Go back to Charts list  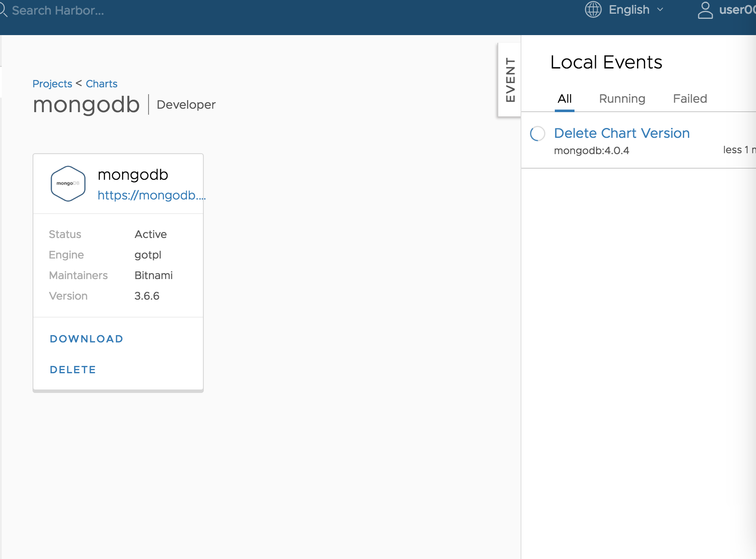[x=101, y=83]
